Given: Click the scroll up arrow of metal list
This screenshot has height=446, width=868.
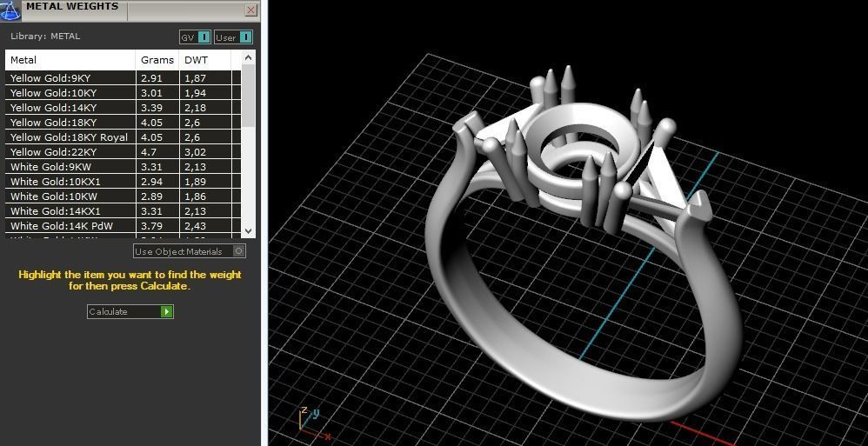Looking at the screenshot, I should pos(249,58).
